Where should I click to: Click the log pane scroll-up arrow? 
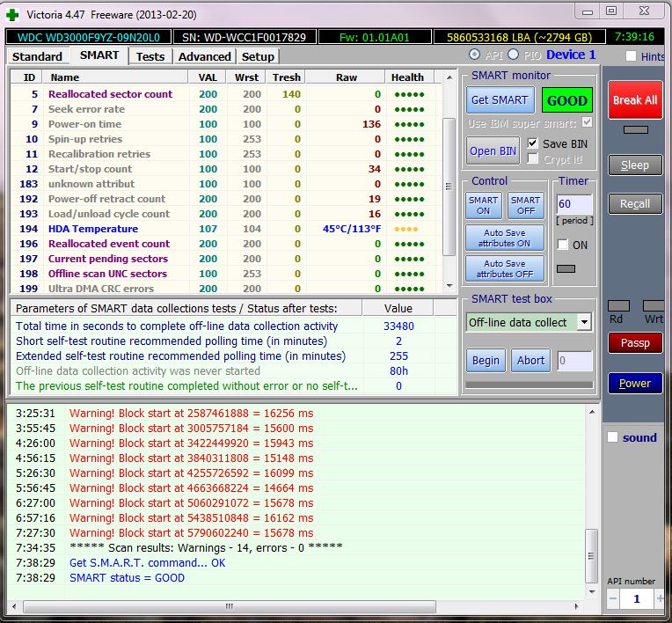pyautogui.click(x=592, y=412)
